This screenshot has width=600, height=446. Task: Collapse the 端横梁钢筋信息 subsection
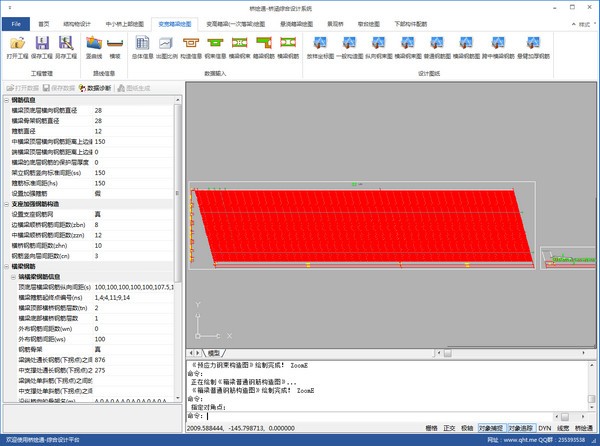pos(11,276)
